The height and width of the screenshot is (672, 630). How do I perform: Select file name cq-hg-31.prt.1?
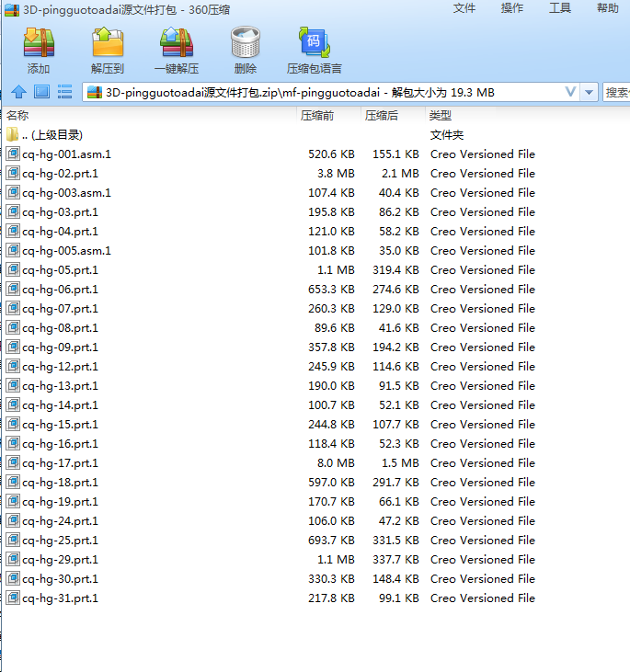(x=60, y=598)
